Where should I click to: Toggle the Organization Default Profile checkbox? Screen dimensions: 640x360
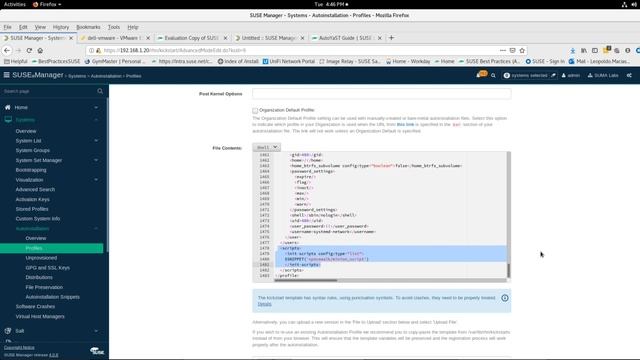(x=255, y=111)
